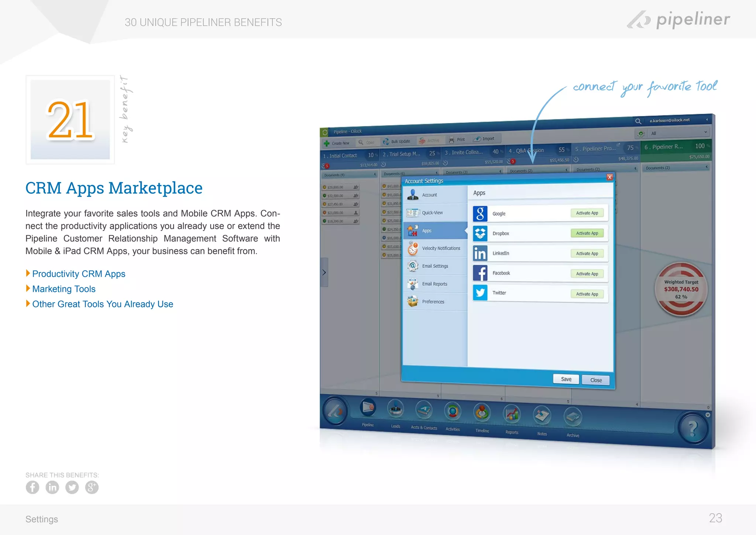Image resolution: width=756 pixels, height=535 pixels.
Task: Share on LinkedIn via footer icon
Action: coord(52,487)
